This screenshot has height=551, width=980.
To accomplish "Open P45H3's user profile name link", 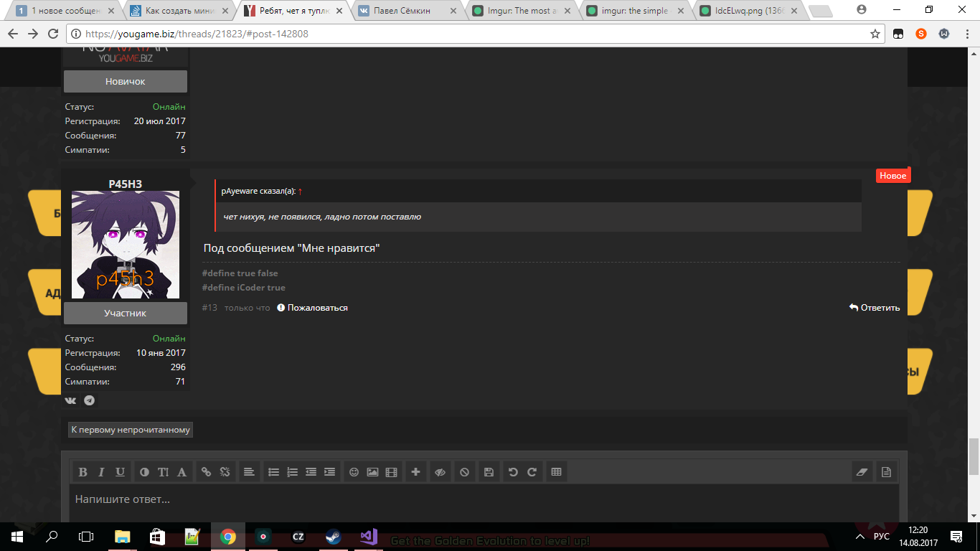I will (x=126, y=184).
